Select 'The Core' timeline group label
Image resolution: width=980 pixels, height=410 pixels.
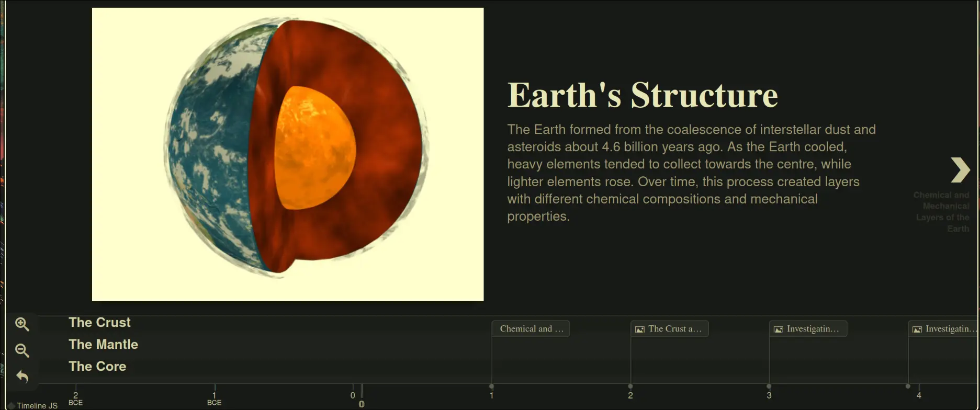[97, 367]
